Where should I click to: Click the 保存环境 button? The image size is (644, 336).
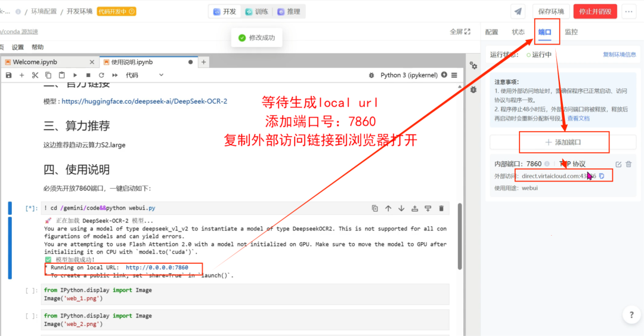[x=551, y=11]
